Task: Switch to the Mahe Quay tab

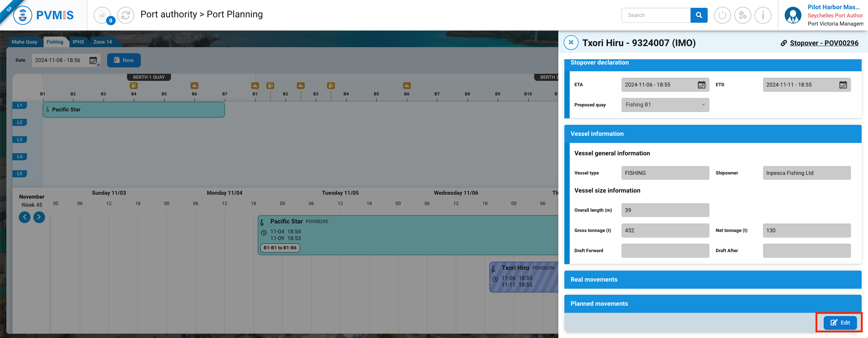Action: tap(24, 42)
